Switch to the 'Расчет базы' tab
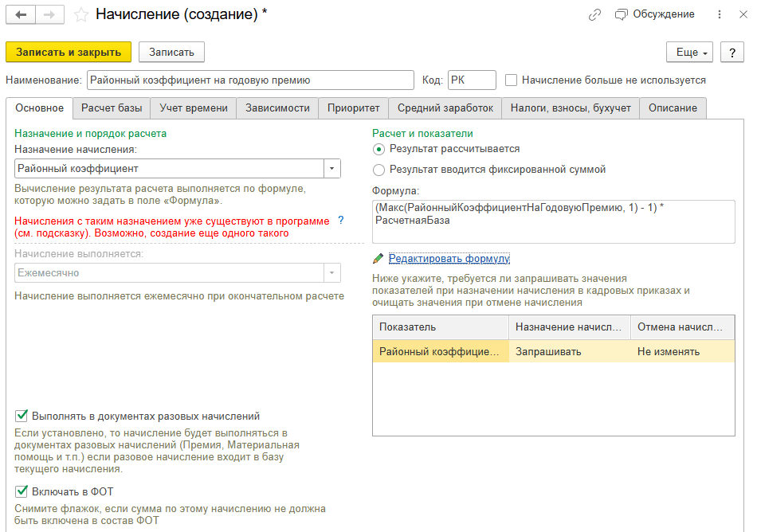Screen dimensions: 757x532 click(x=111, y=108)
